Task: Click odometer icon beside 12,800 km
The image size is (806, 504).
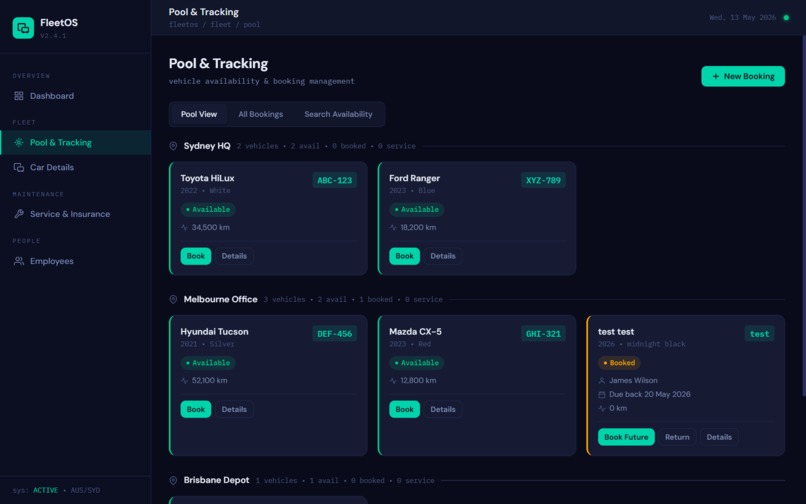Action: tap(393, 381)
